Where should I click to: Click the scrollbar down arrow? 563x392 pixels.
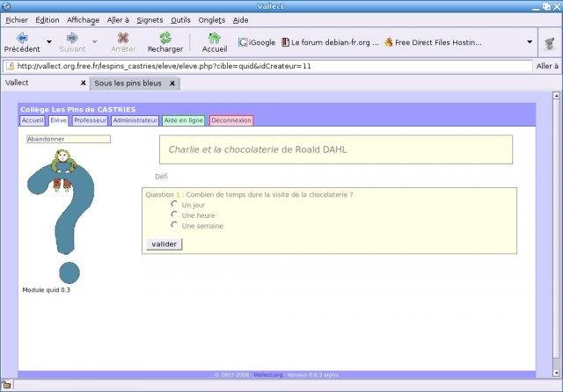tap(556, 373)
